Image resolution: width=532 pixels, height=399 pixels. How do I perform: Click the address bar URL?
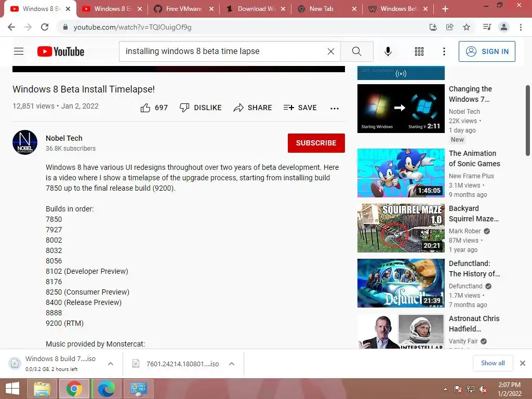pos(132,27)
